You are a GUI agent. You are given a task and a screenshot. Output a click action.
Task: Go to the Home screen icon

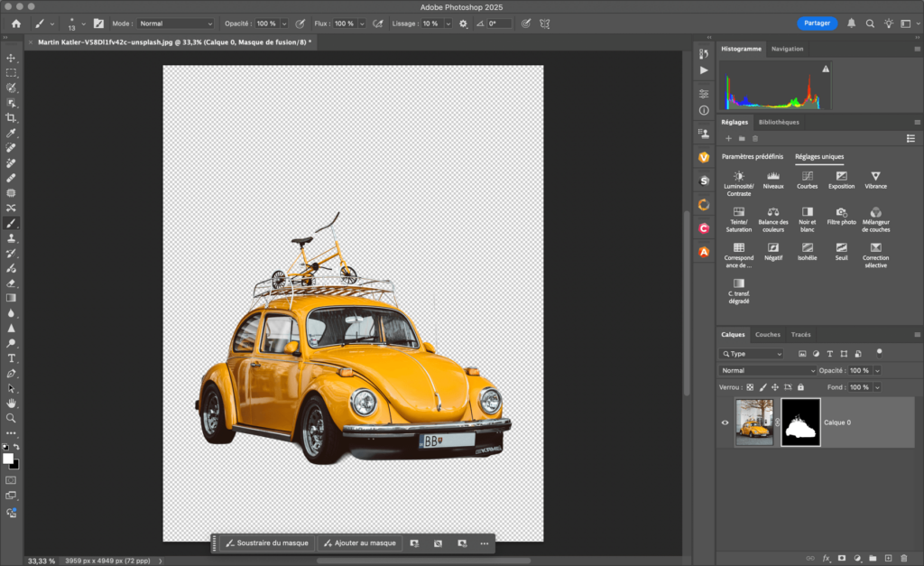(16, 23)
